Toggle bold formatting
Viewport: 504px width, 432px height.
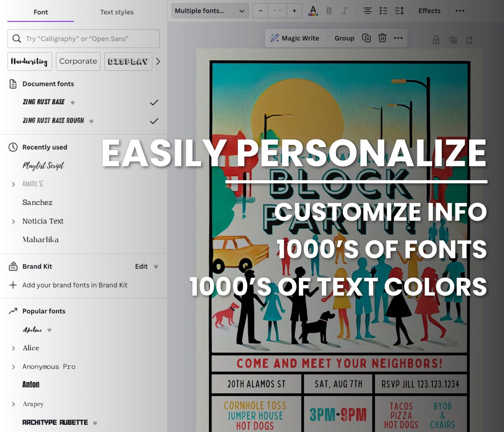pos(329,11)
